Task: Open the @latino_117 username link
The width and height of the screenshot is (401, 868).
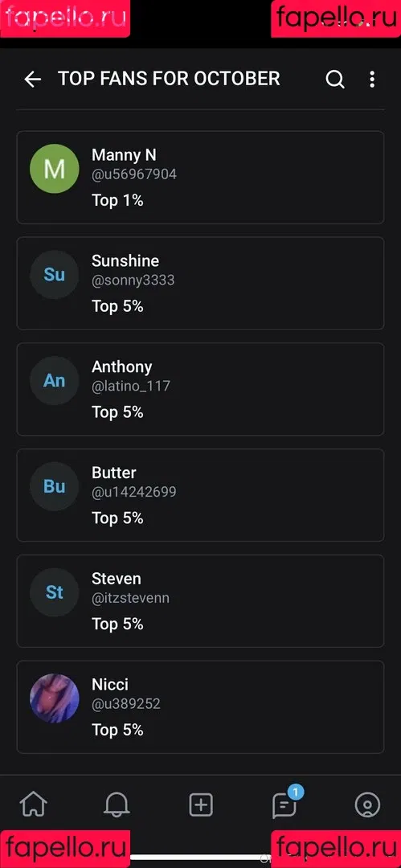Action: [x=131, y=387]
